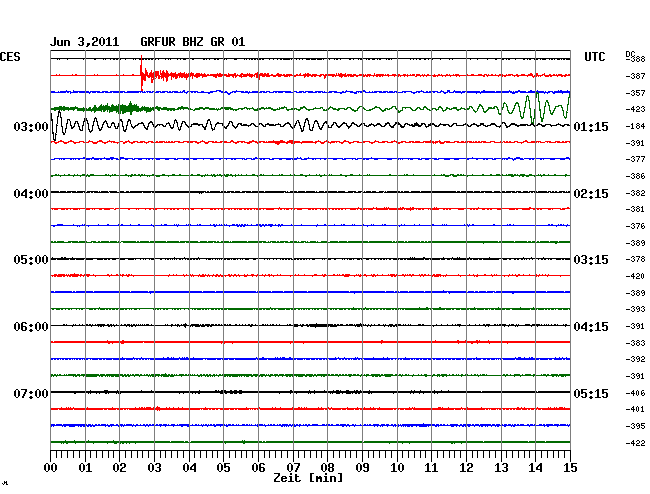The image size is (650, 494).
Task: Click the DC offset value '-378'
Action: 635,259
